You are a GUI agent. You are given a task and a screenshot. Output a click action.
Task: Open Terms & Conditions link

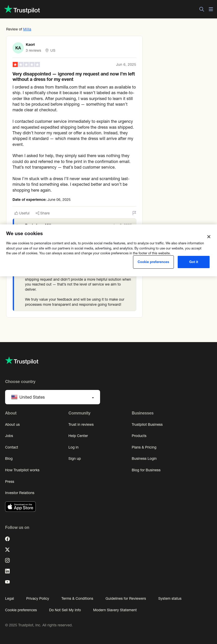pos(77,598)
